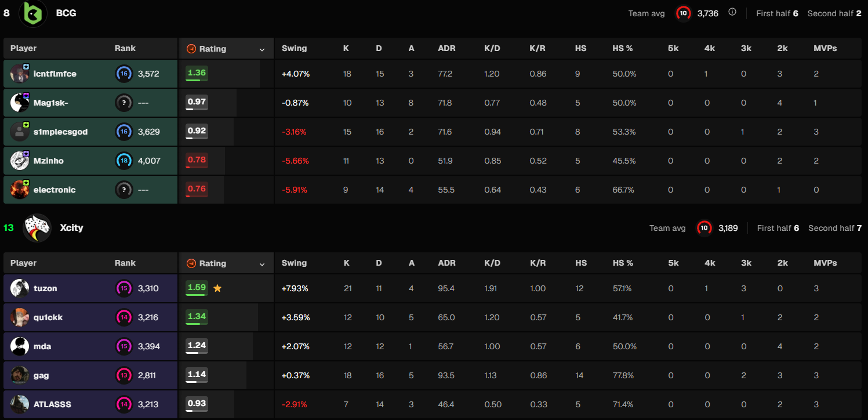This screenshot has width=868, height=420.
Task: Click the info icon beside BCG team average
Action: click(x=732, y=12)
